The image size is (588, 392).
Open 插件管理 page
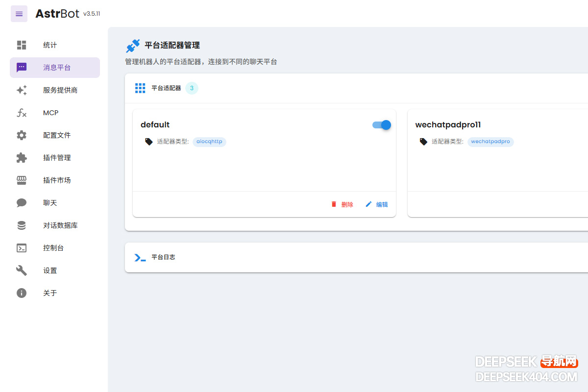pos(55,158)
